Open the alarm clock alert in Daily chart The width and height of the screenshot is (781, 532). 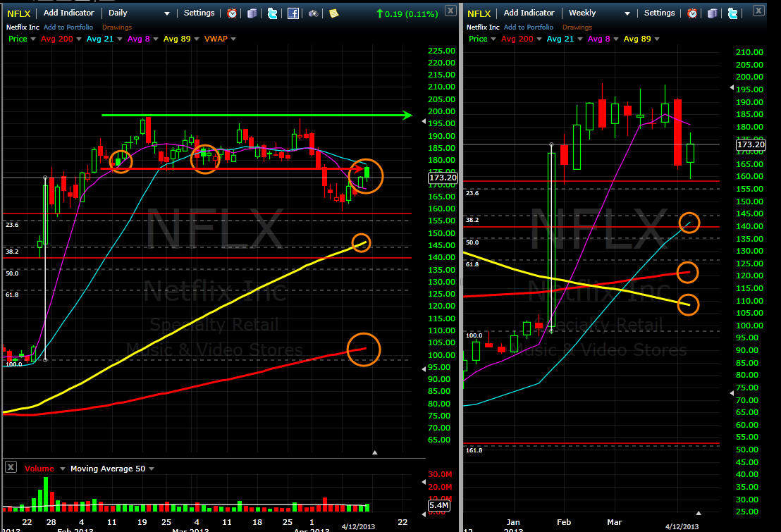click(x=232, y=13)
